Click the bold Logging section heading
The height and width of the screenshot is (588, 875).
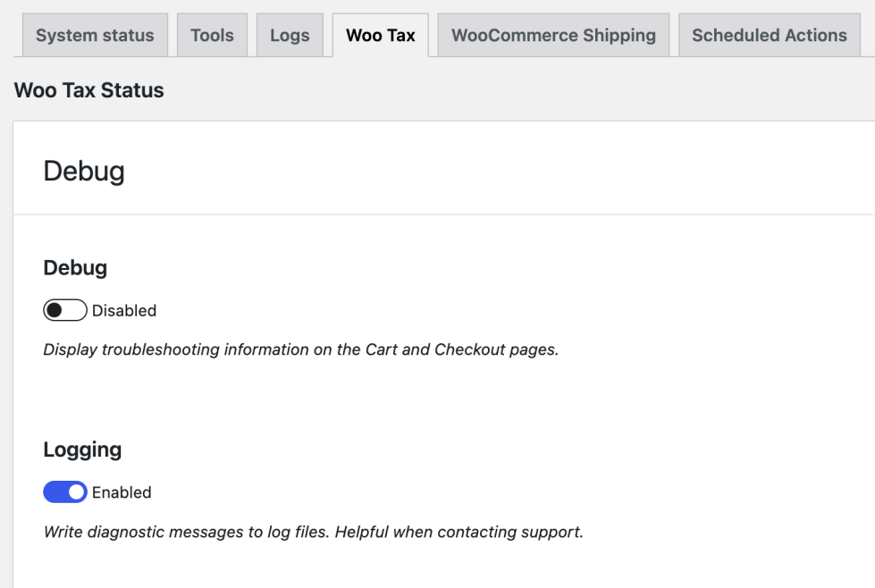tap(82, 449)
